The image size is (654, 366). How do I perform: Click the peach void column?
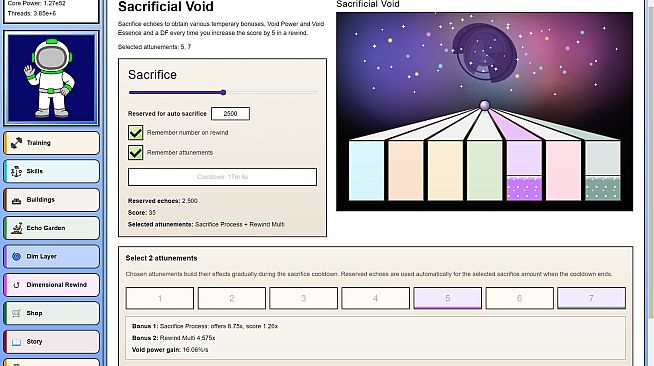[406, 170]
